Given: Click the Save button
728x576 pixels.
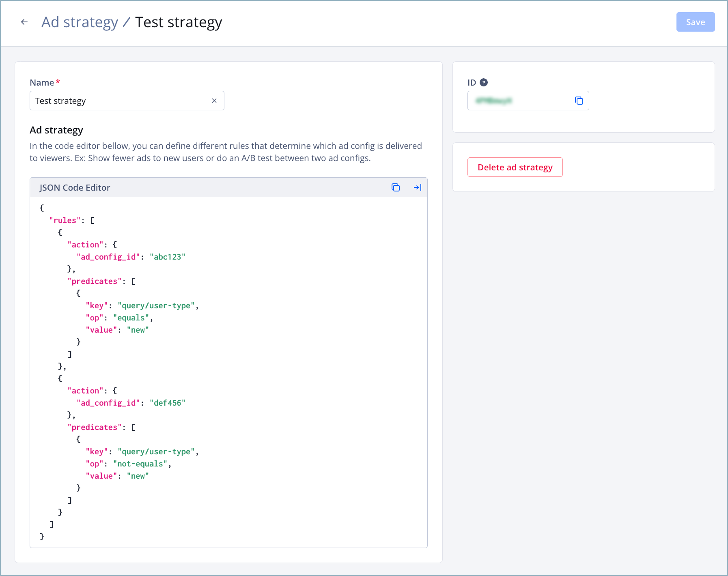Looking at the screenshot, I should click(695, 22).
